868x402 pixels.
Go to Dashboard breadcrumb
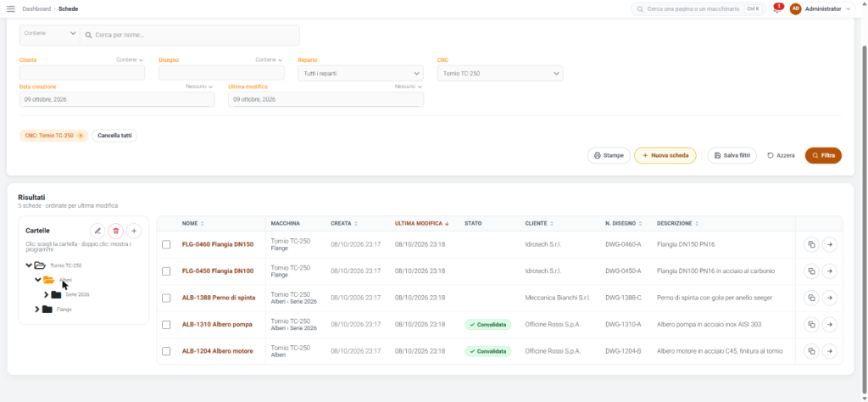pyautogui.click(x=36, y=8)
